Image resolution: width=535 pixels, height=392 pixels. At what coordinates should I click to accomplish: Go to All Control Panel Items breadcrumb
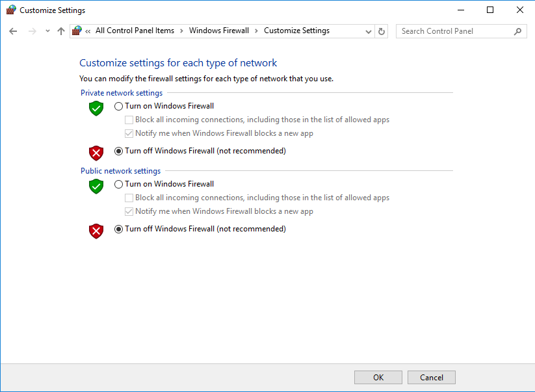point(135,31)
